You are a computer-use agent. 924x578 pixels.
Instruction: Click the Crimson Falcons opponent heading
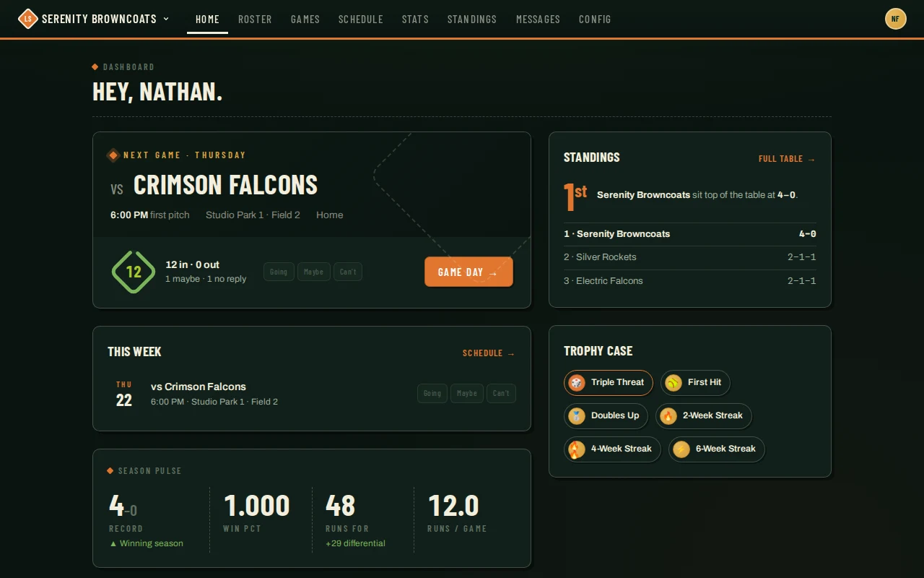[226, 186]
